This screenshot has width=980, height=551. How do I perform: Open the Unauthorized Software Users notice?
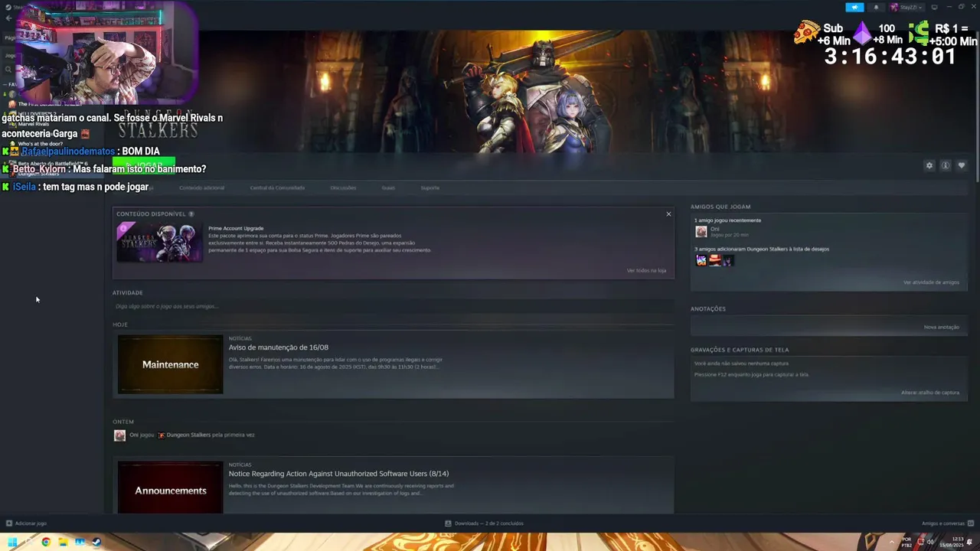[338, 474]
